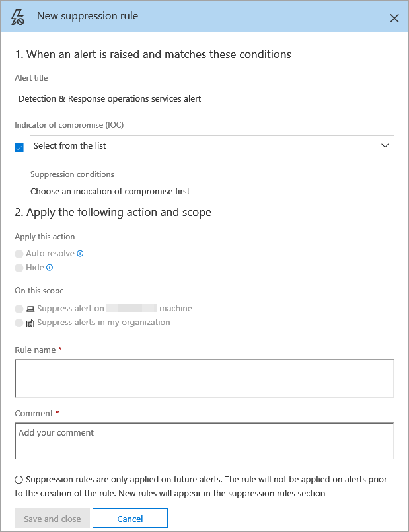The height and width of the screenshot is (532, 409).
Task: Click the machine laptop icon
Action: click(x=30, y=309)
